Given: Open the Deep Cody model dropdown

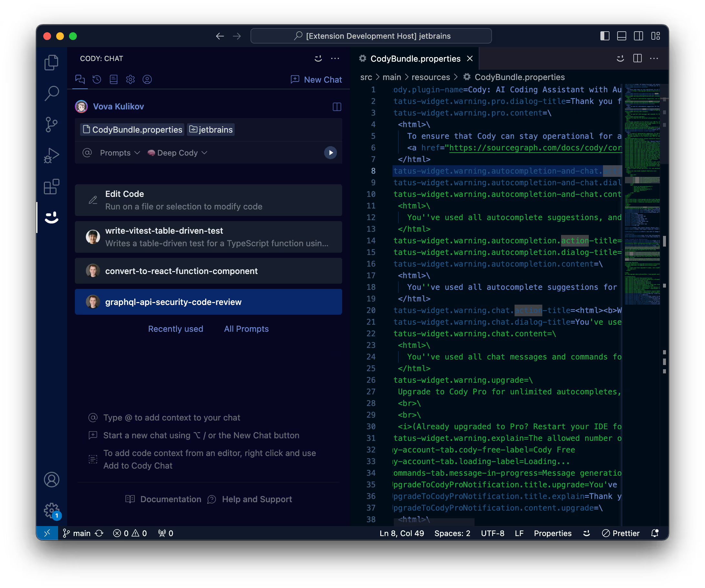Looking at the screenshot, I should 178,153.
